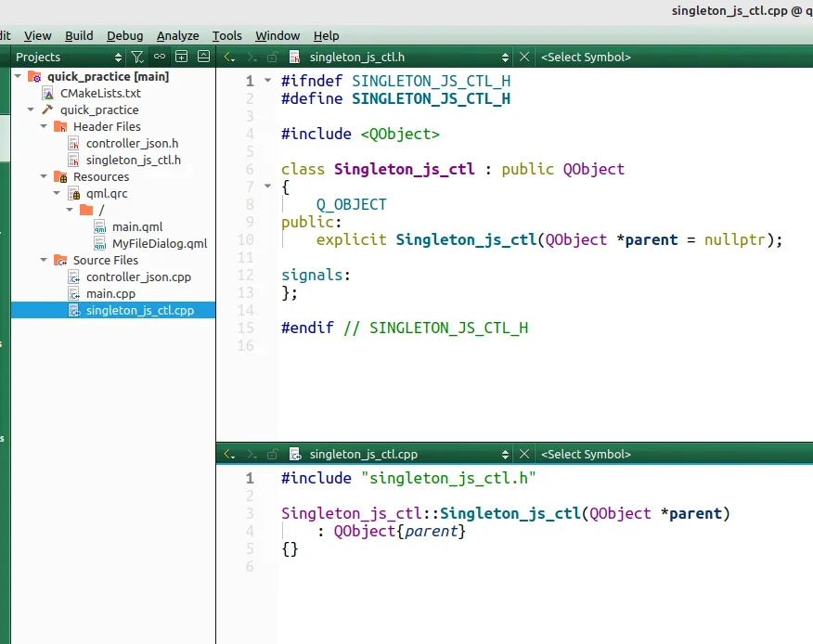The image size is (813, 644).
Task: Close the singleton_js_ctl.h editor document
Action: 524,57
